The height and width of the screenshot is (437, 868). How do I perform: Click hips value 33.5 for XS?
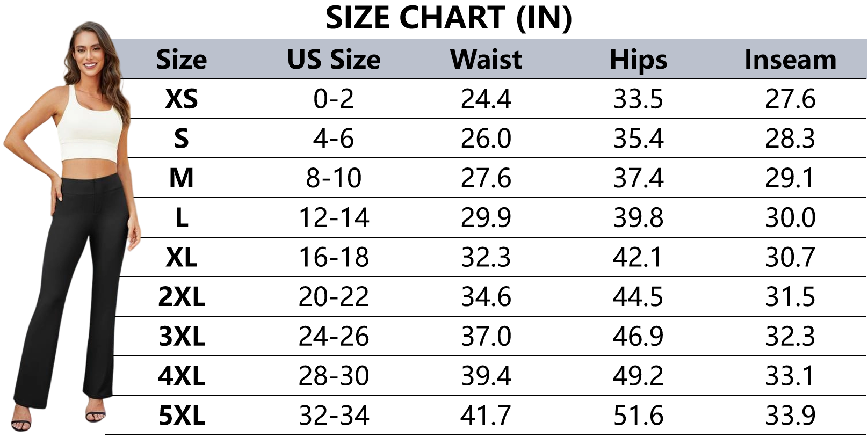click(x=638, y=99)
